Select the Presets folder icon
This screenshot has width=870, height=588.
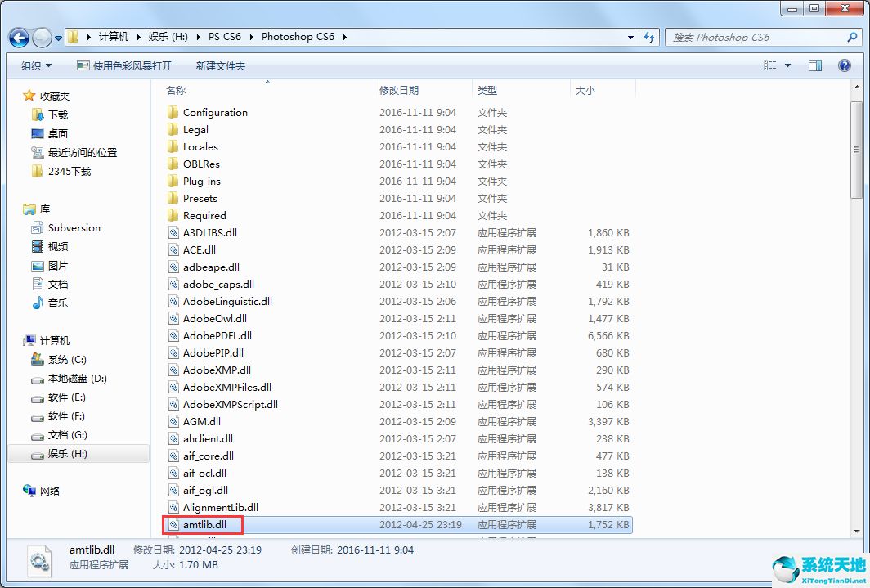click(x=173, y=199)
